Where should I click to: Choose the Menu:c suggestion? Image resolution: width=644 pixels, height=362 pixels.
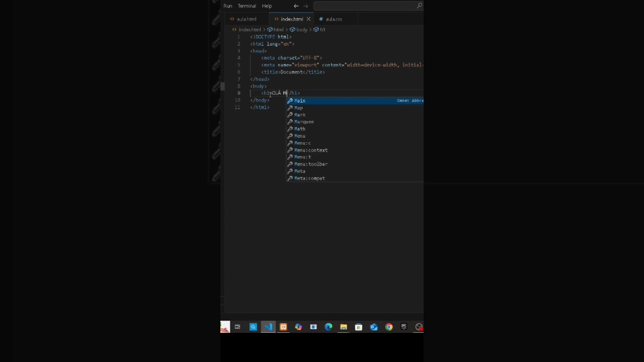[355, 143]
